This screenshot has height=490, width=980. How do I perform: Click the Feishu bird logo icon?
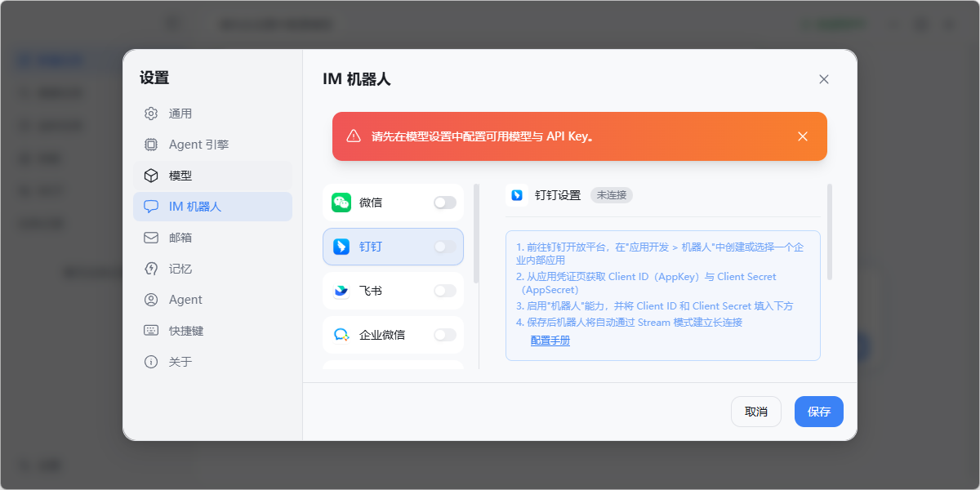click(341, 291)
